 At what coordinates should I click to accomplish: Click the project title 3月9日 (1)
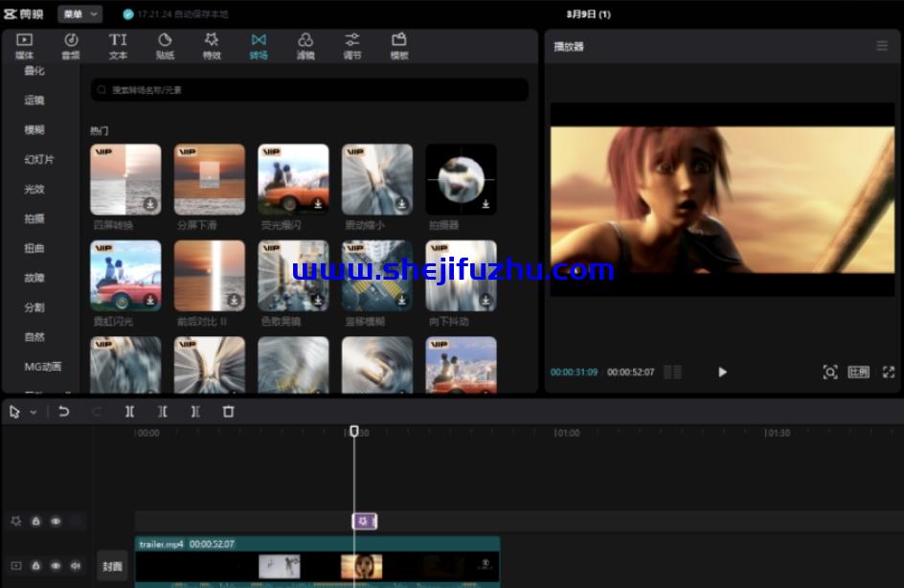pyautogui.click(x=588, y=14)
